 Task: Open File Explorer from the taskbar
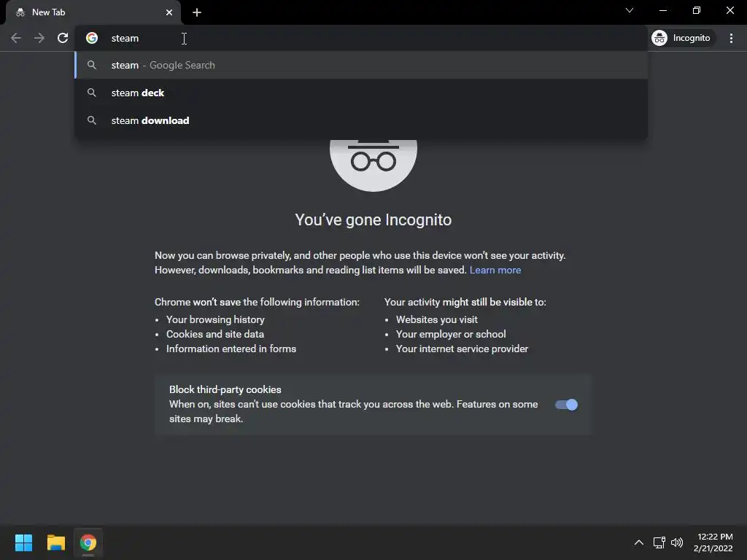55,542
